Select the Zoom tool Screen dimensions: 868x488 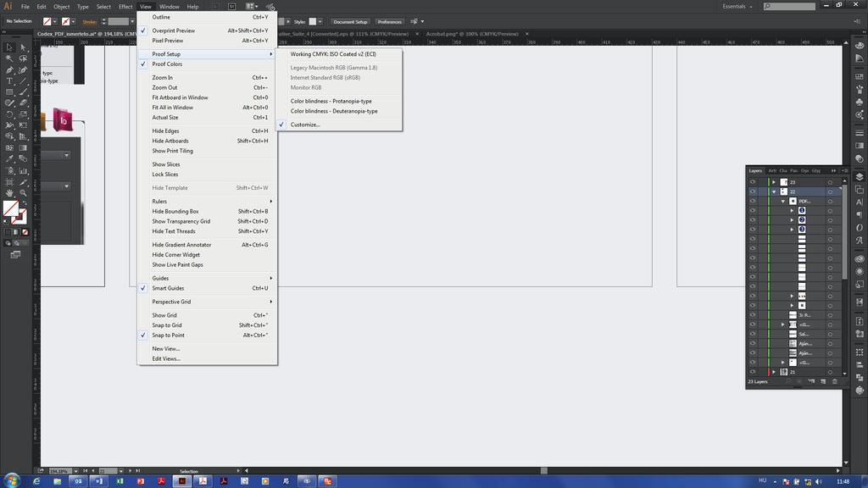click(23, 192)
